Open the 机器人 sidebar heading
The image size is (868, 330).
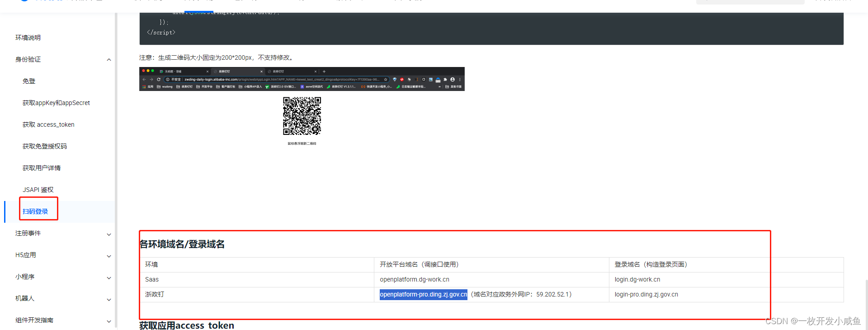pos(25,298)
